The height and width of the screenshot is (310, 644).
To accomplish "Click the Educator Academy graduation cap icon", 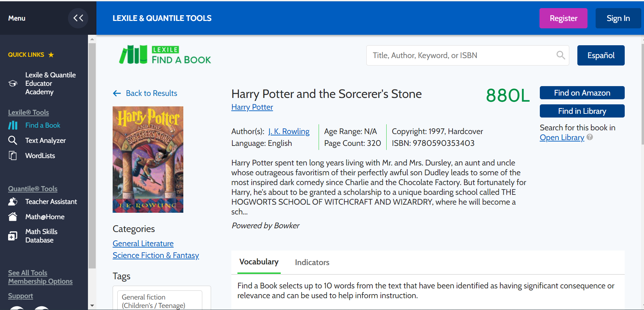I will (x=13, y=83).
